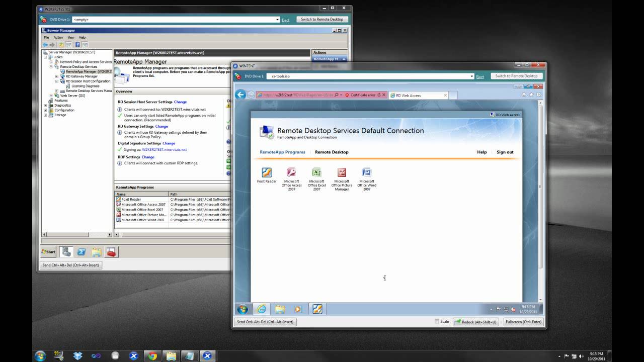Expand Configuration node in Server Manager
The image size is (644, 362).
[x=45, y=110]
